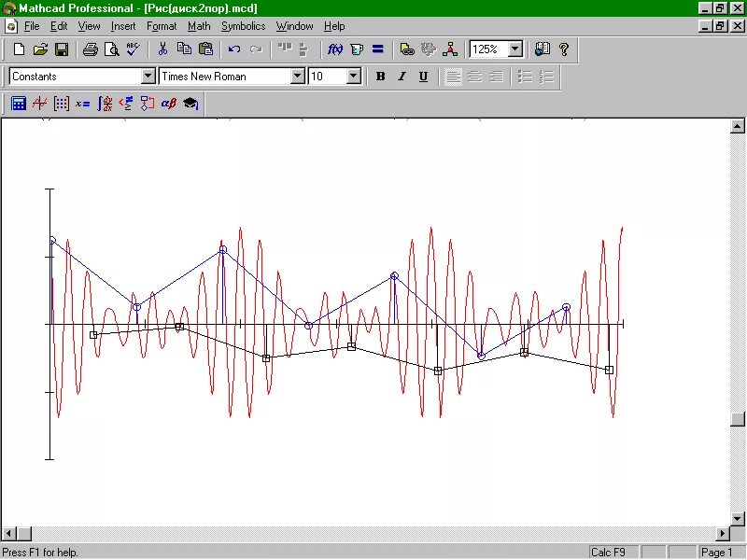Open the Vector and Matrix palette

click(x=62, y=104)
